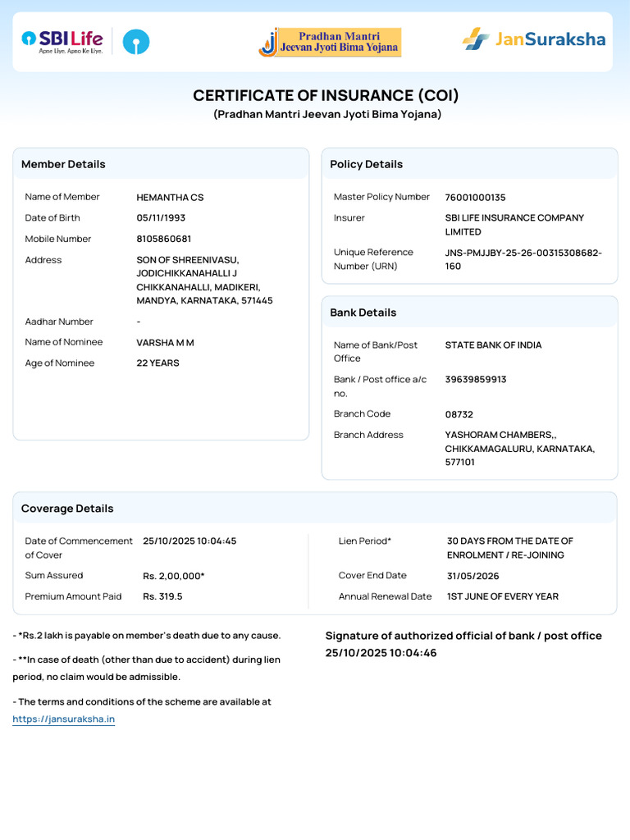630x840 pixels.
Task: Select the Bank Details section header
Action: pyautogui.click(x=363, y=313)
